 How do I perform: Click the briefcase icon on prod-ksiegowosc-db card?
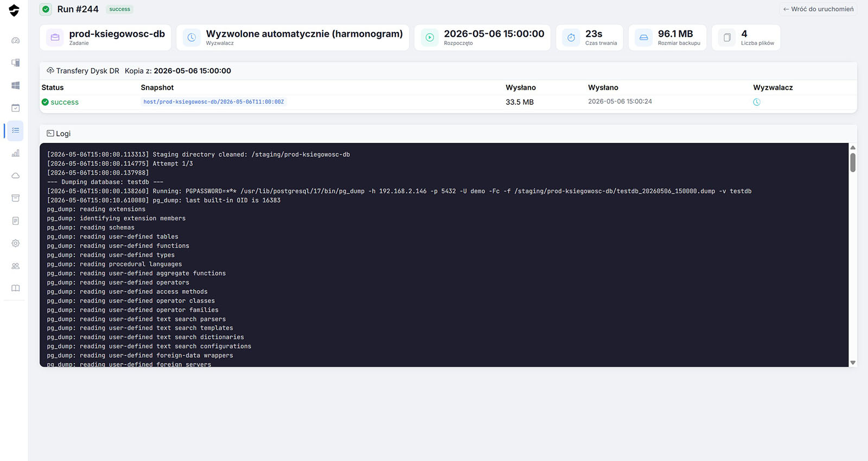[x=55, y=37]
